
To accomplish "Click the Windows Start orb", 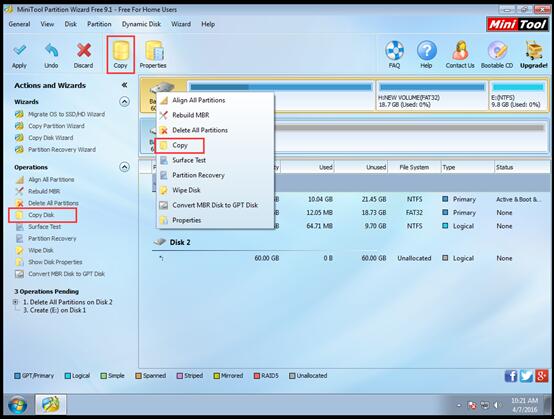I will [x=17, y=405].
